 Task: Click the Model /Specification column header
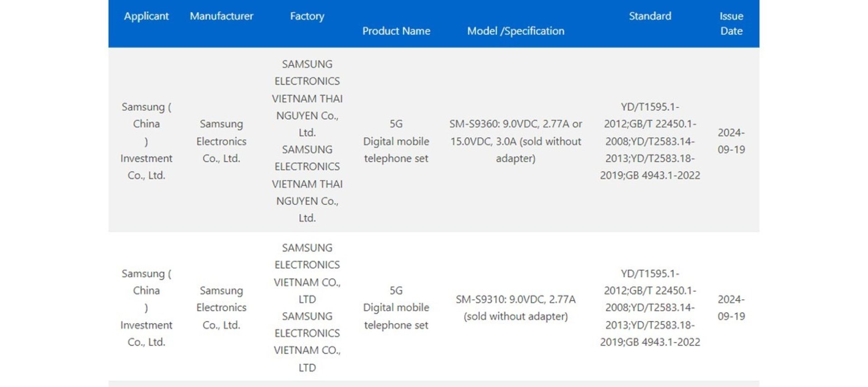[515, 31]
